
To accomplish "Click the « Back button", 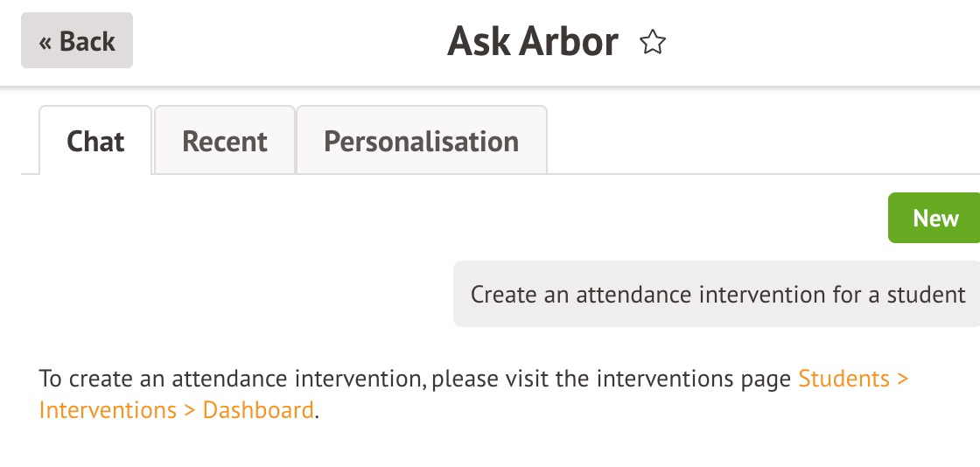I will (x=77, y=41).
